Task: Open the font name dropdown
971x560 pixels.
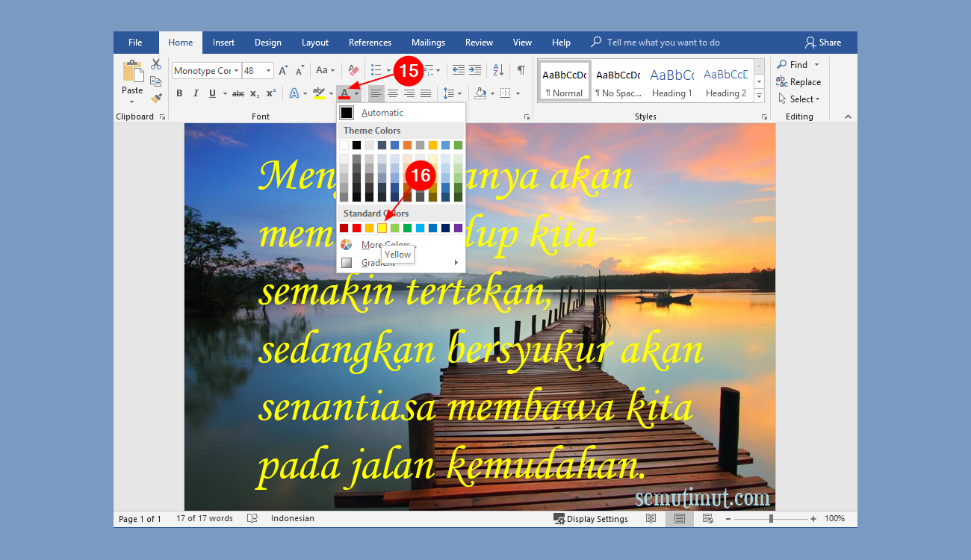Action: tap(236, 71)
